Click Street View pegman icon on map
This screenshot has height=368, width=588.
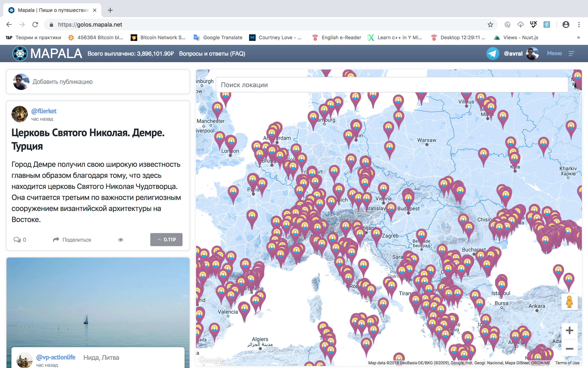tap(569, 302)
